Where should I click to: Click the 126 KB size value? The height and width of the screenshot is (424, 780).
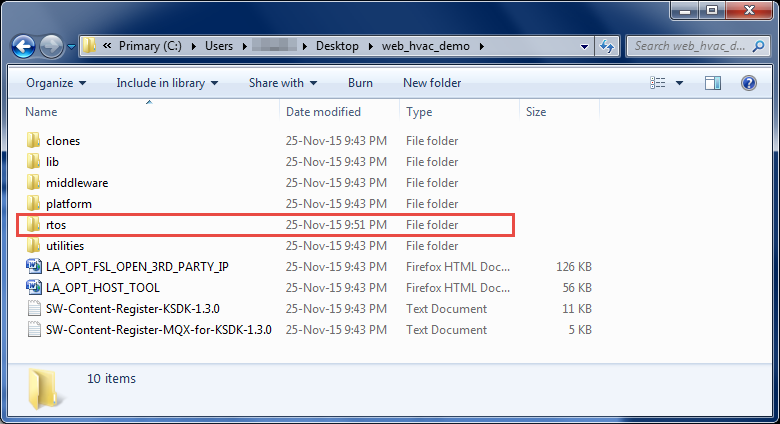[574, 267]
